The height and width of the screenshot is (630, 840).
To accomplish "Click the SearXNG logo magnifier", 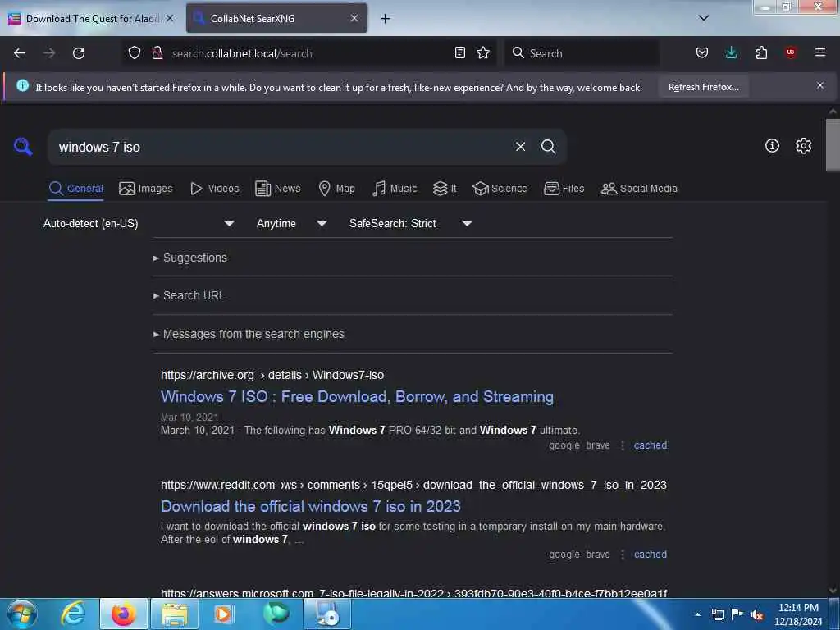I will tap(23, 146).
